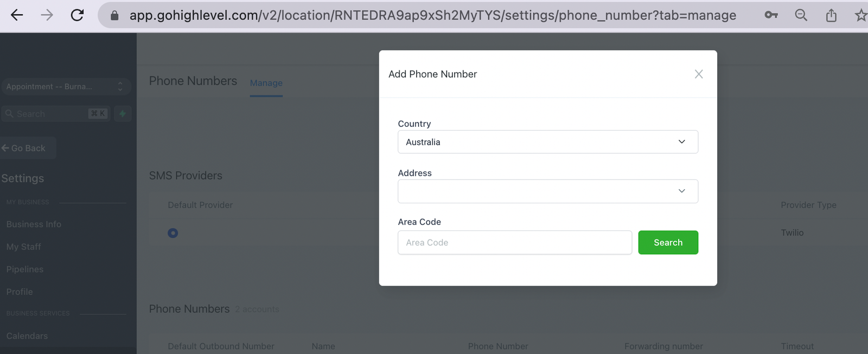The width and height of the screenshot is (868, 354).
Task: Switch to the Manage tab
Action: 266,83
